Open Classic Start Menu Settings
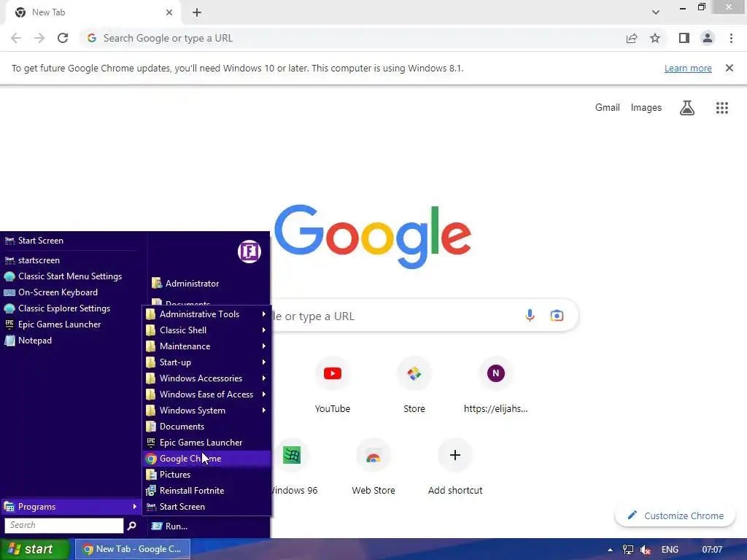 [x=71, y=276]
